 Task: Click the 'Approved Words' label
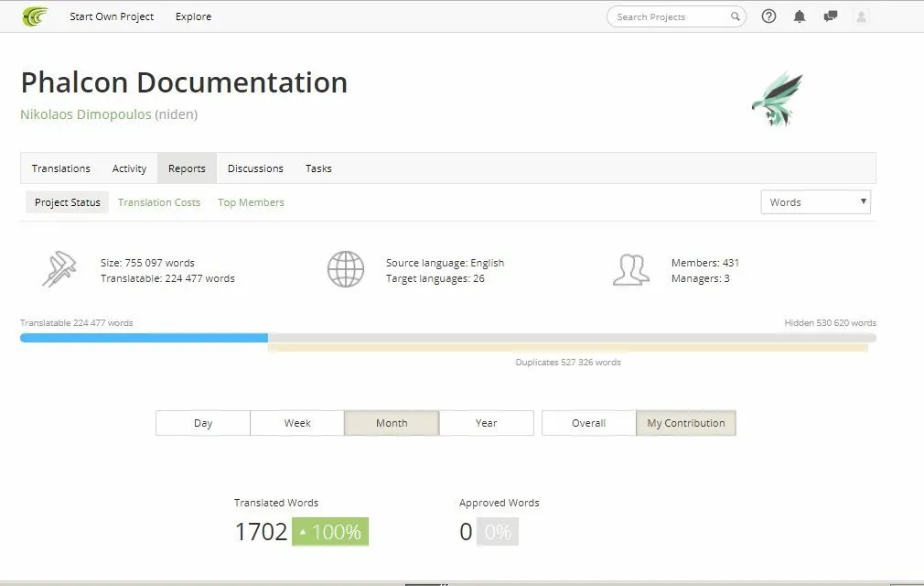click(x=500, y=503)
